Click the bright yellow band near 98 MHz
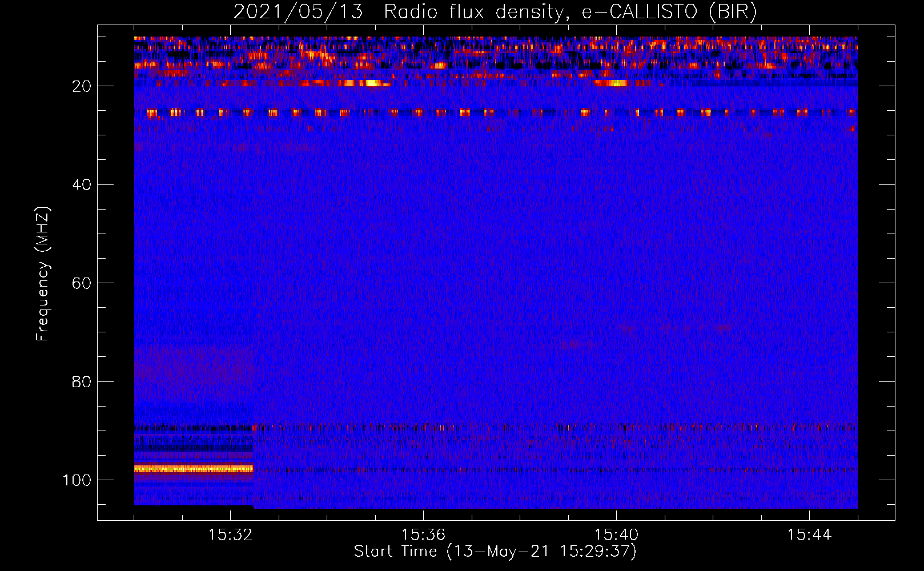Viewport: 924px width, 571px height. 194,469
